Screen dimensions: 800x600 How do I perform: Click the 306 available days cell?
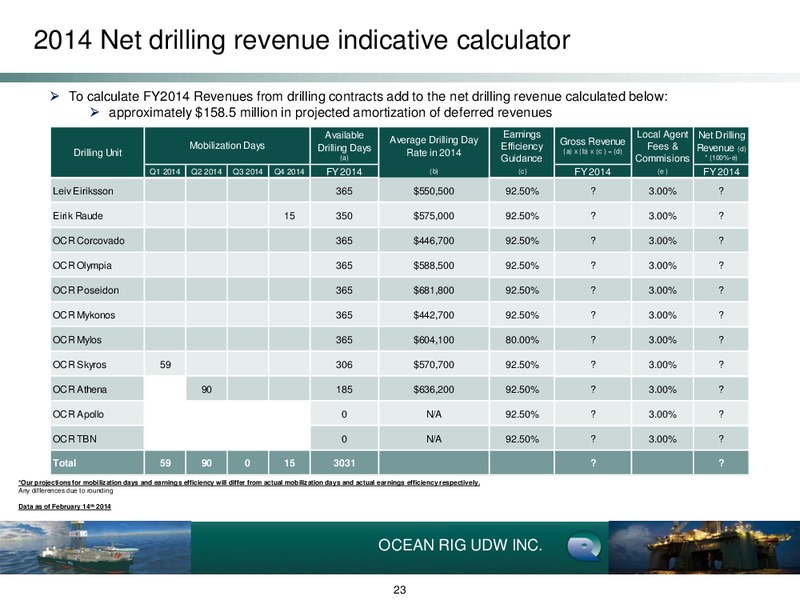point(344,364)
